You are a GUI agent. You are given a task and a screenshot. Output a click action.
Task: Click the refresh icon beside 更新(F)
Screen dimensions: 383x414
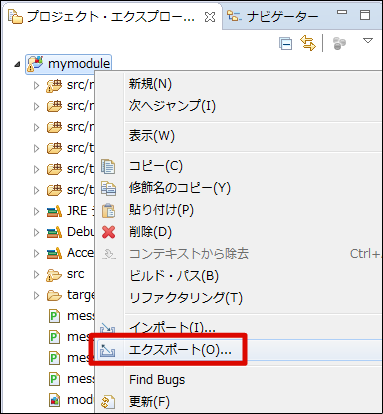(108, 402)
